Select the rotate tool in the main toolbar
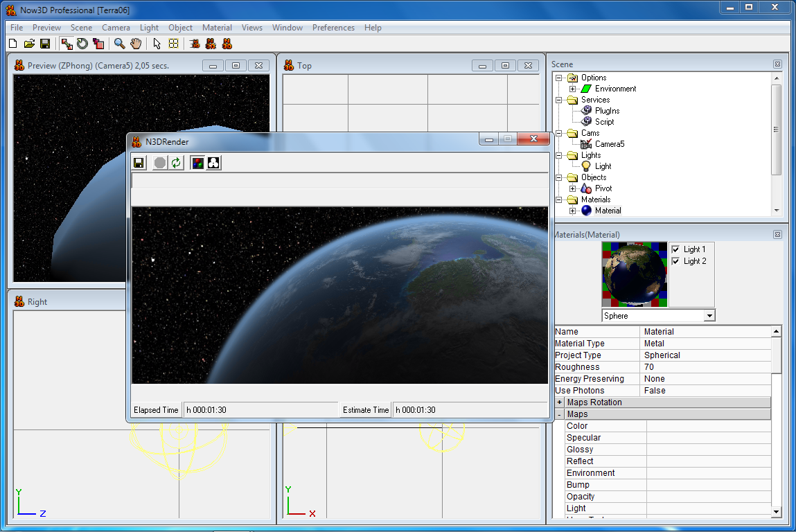The height and width of the screenshot is (532, 796). pyautogui.click(x=82, y=44)
